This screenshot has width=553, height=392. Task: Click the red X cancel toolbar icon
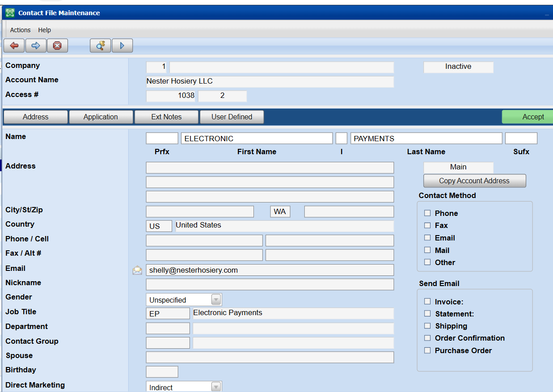point(57,46)
